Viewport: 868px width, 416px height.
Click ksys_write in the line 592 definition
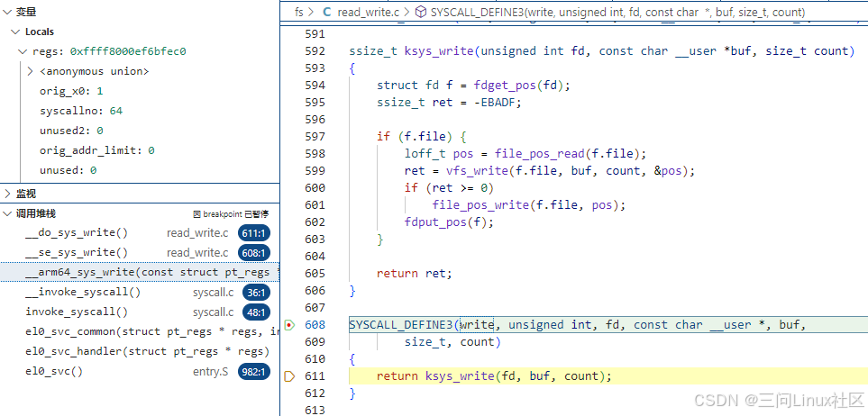coord(440,51)
